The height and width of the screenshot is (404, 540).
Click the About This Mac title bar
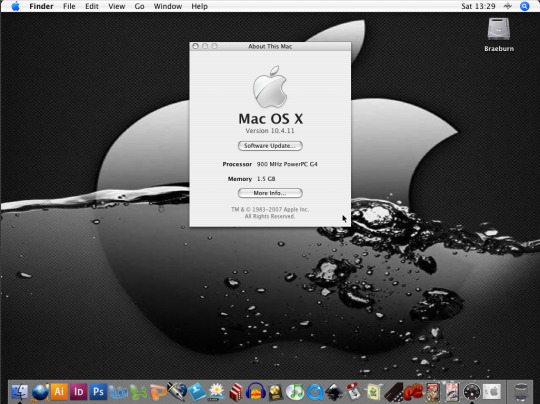click(x=270, y=46)
